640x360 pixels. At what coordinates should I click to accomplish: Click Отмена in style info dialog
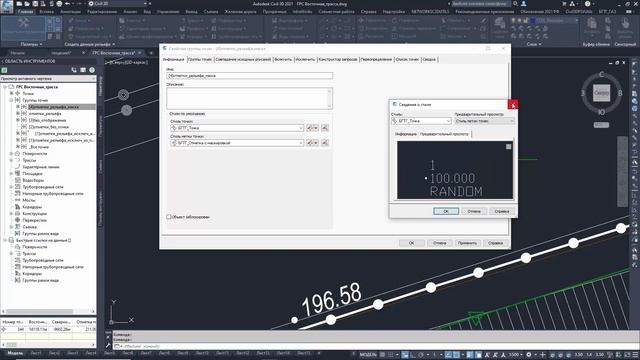pyautogui.click(x=474, y=211)
